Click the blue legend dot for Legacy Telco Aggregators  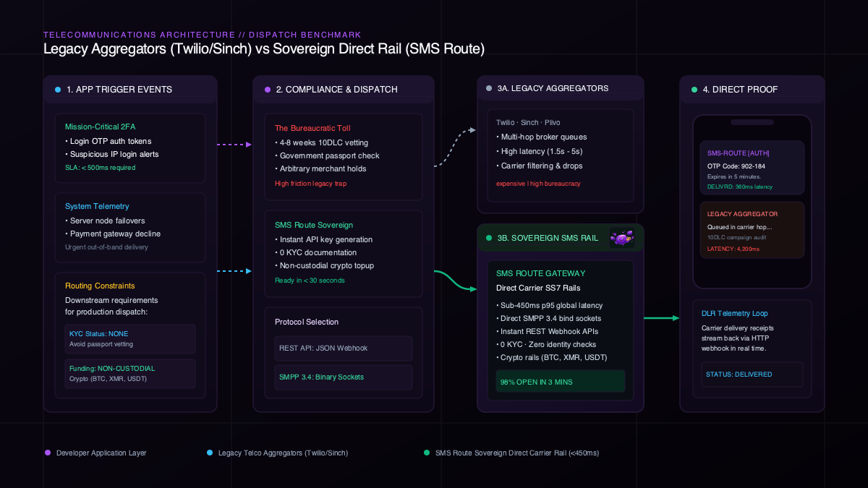coord(210,453)
